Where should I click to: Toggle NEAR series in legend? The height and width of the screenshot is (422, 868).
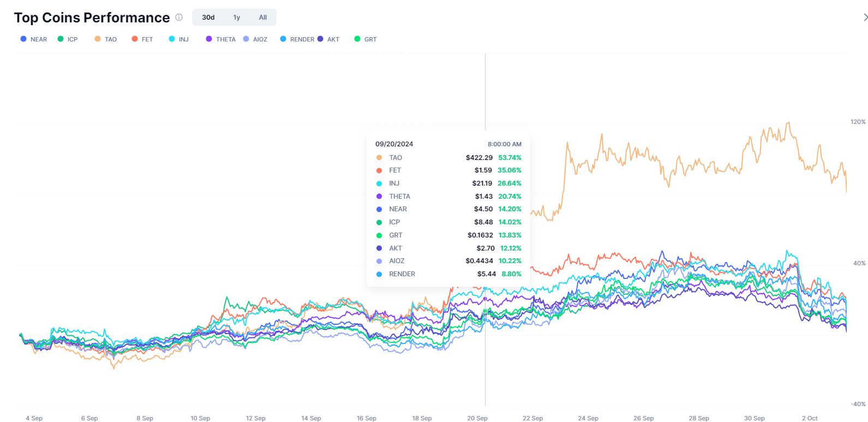coord(34,39)
